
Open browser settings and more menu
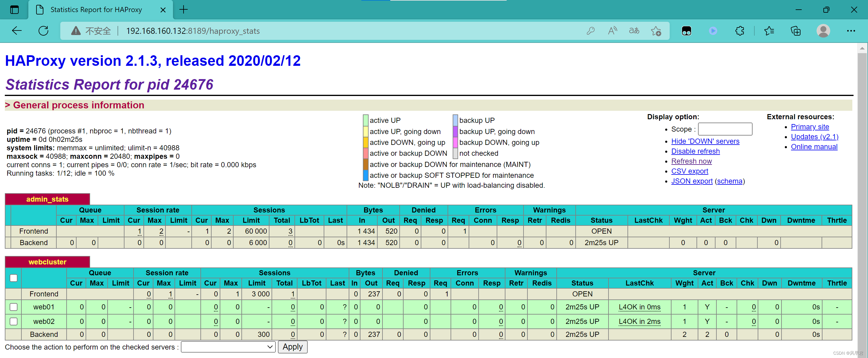pos(851,31)
